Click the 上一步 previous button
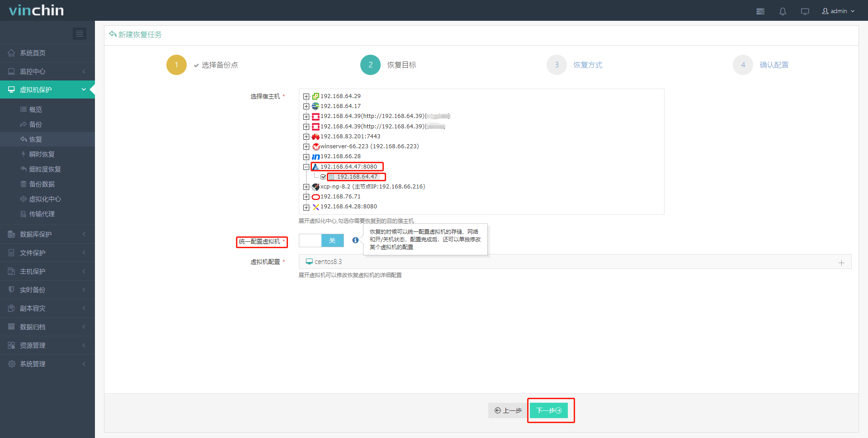Image resolution: width=868 pixels, height=438 pixels. click(508, 410)
